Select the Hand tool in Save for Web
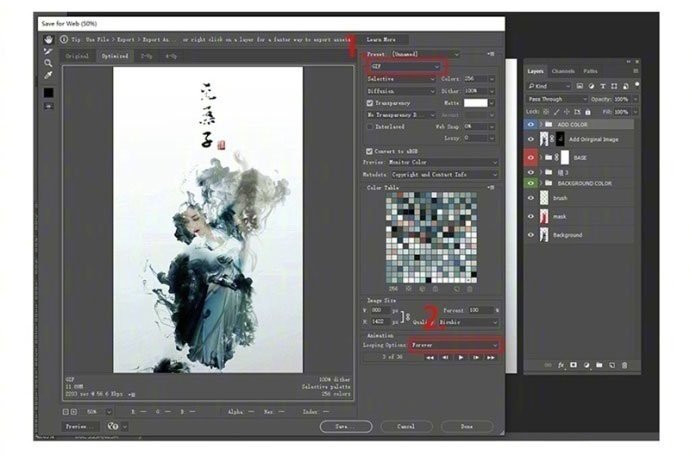This screenshot has width=690, height=456. 48,39
